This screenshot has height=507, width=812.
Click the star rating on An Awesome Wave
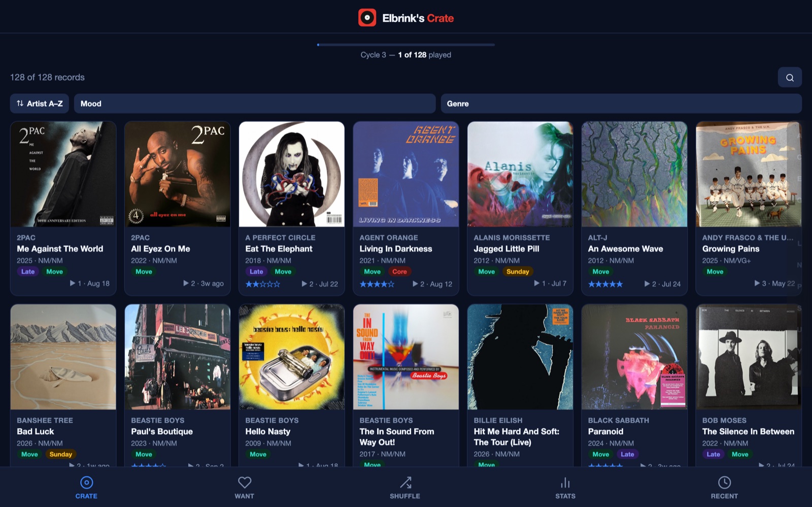point(605,284)
